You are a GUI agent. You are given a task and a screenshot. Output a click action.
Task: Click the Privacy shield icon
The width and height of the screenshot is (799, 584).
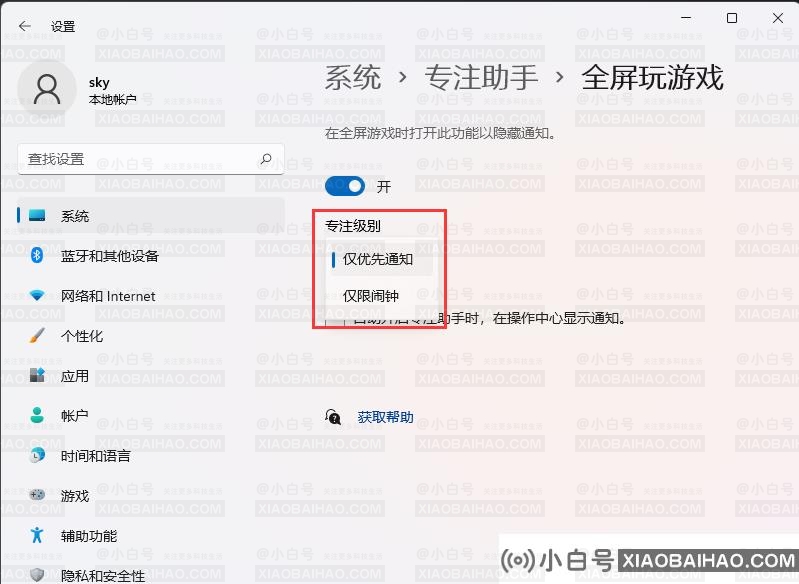click(37, 575)
